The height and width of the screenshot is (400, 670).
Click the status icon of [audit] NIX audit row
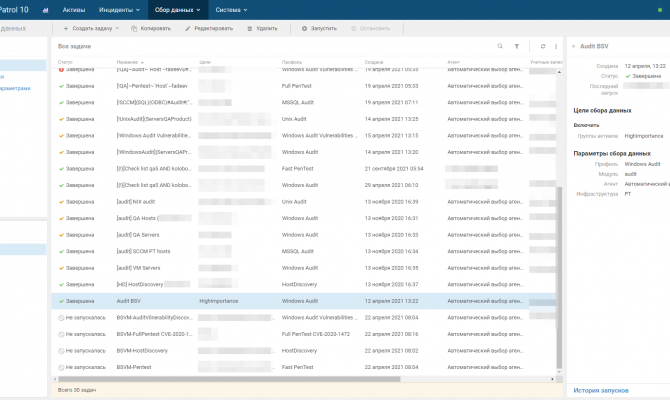coord(61,202)
